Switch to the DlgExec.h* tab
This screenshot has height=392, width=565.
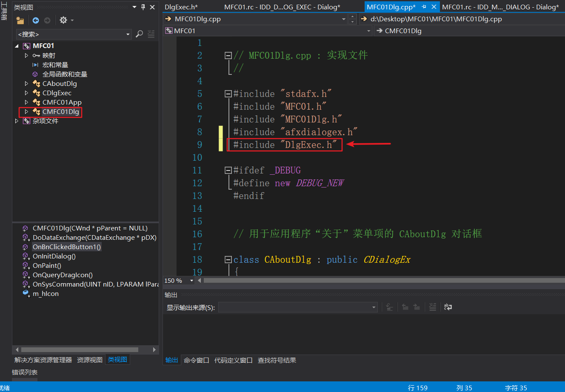[181, 7]
